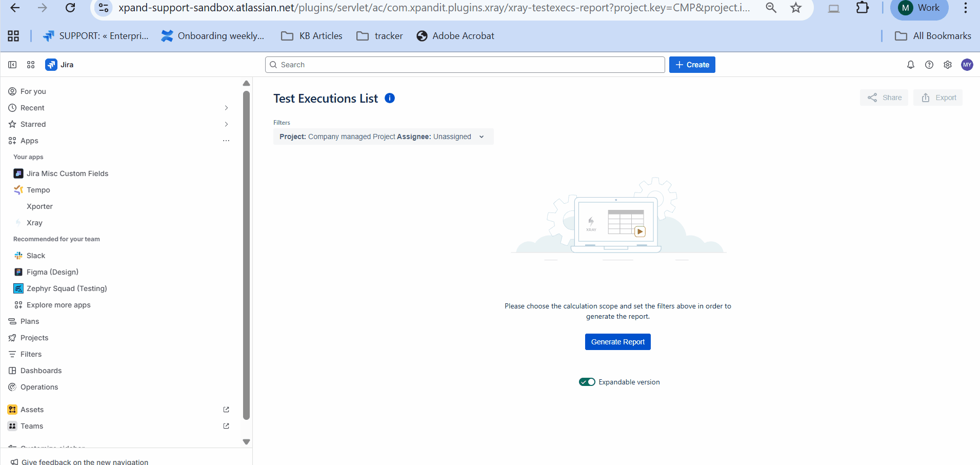Open the help question mark icon
The image size is (980, 465).
click(x=929, y=65)
